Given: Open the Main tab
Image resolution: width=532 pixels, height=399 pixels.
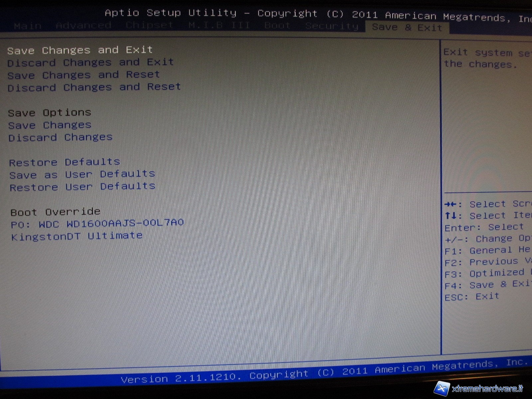Looking at the screenshot, I should (x=28, y=26).
